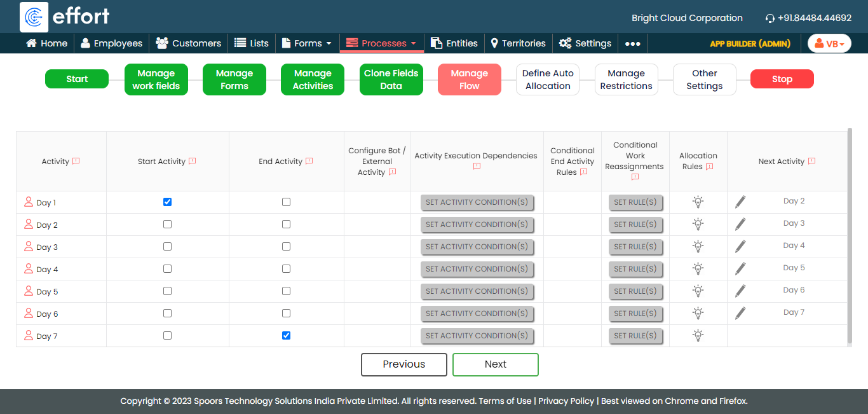
Task: Open the Employees menu item
Action: pos(111,43)
